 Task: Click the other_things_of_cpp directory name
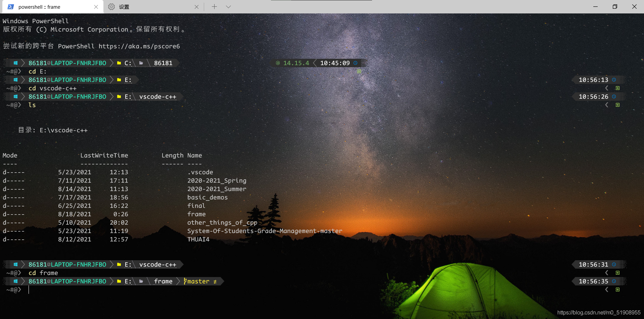pyautogui.click(x=222, y=223)
